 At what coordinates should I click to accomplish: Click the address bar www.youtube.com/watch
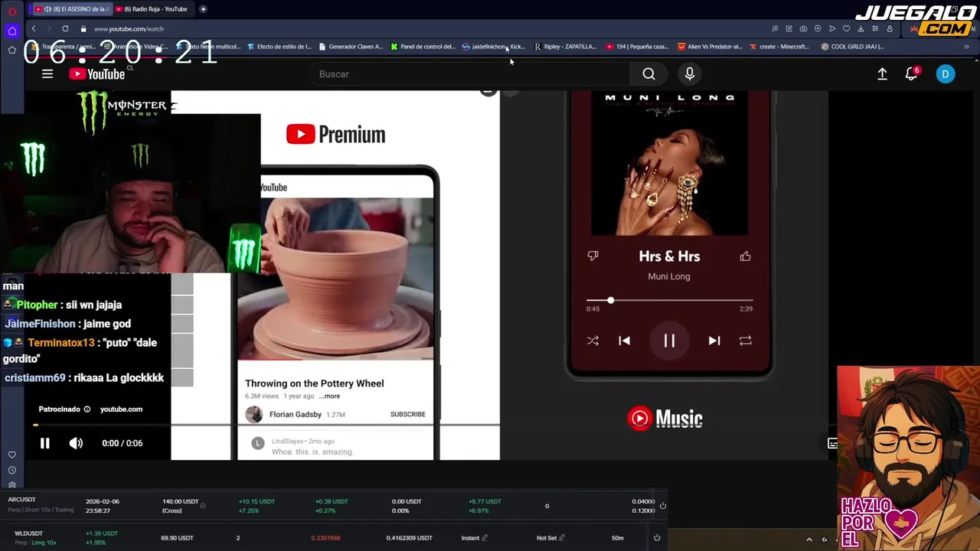click(x=129, y=28)
